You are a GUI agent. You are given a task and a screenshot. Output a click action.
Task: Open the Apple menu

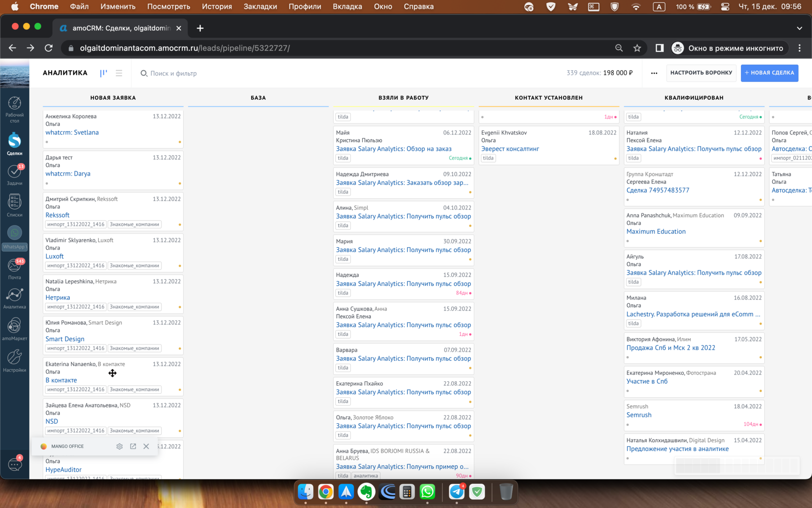click(14, 7)
